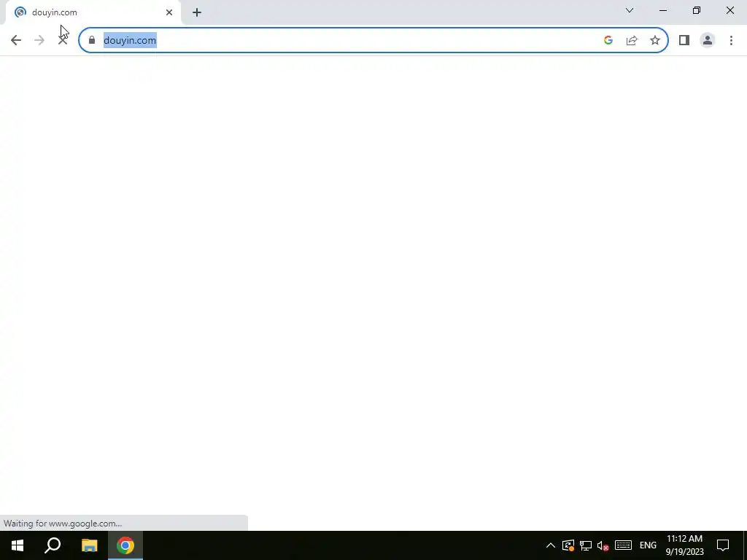Switch the ENG input language

[x=648, y=545]
